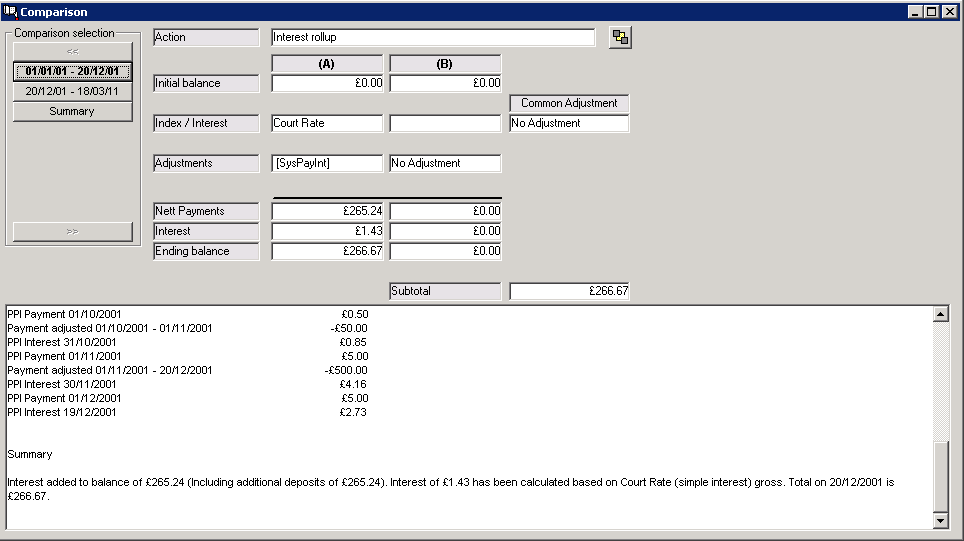Viewport: 964px width, 541px height.
Task: Click the Nett Payments (A) value field
Action: pos(326,212)
